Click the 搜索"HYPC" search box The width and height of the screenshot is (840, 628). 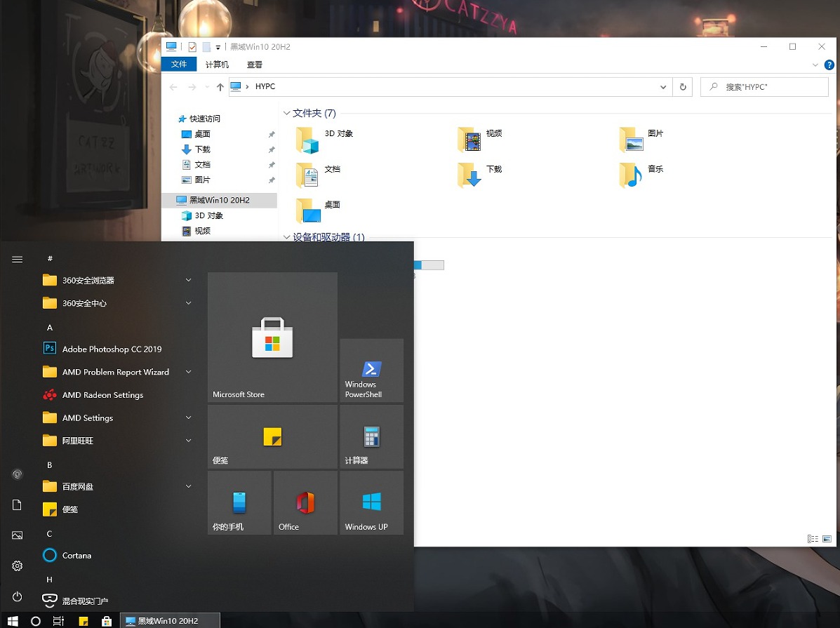coord(764,87)
